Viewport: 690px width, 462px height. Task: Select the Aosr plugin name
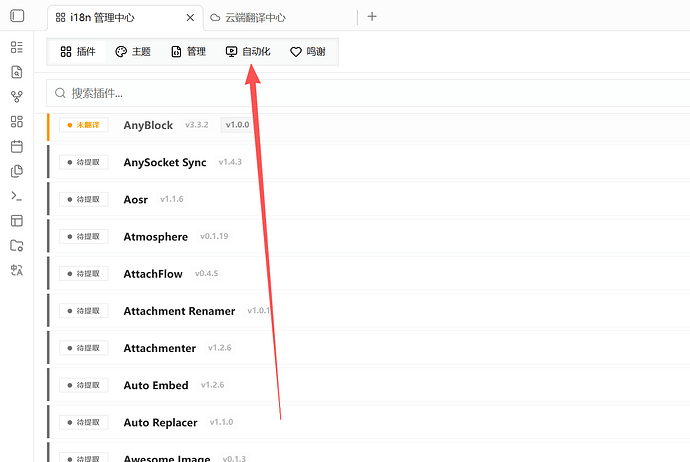click(x=136, y=200)
